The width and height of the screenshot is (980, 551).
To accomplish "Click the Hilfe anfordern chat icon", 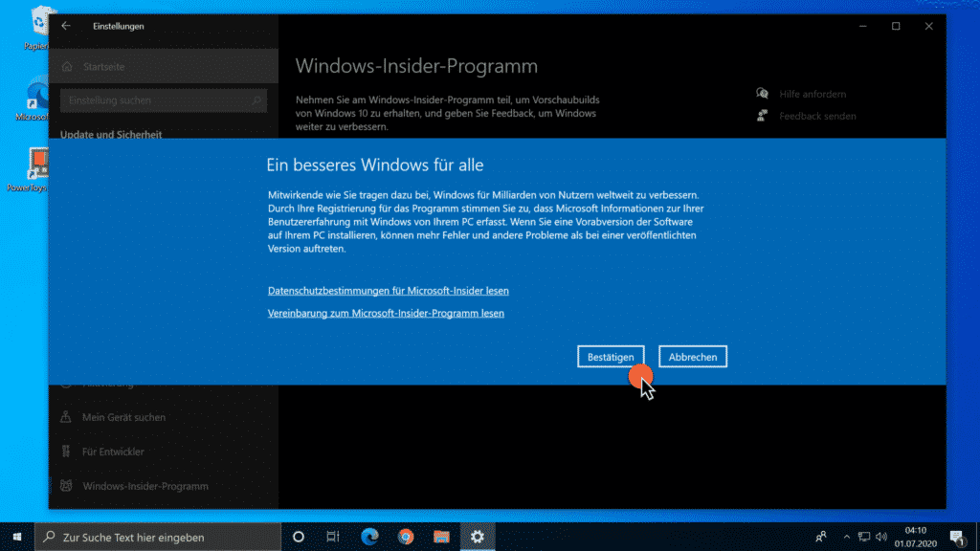I will [x=762, y=94].
